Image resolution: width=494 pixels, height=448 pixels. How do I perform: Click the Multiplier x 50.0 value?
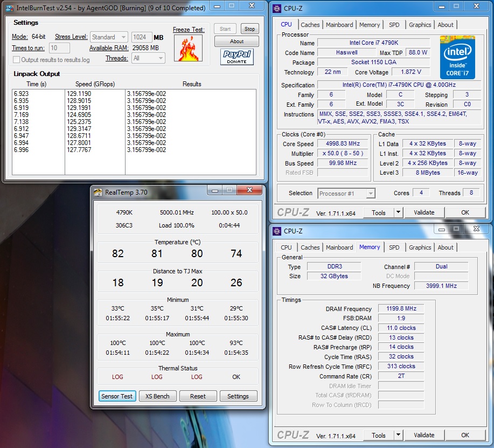coord(343,153)
